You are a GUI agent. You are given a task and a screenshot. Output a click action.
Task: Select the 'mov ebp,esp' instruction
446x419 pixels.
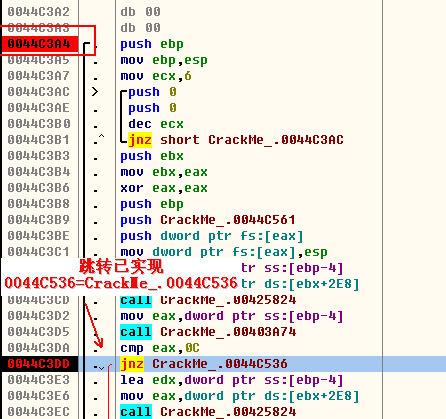coord(164,60)
